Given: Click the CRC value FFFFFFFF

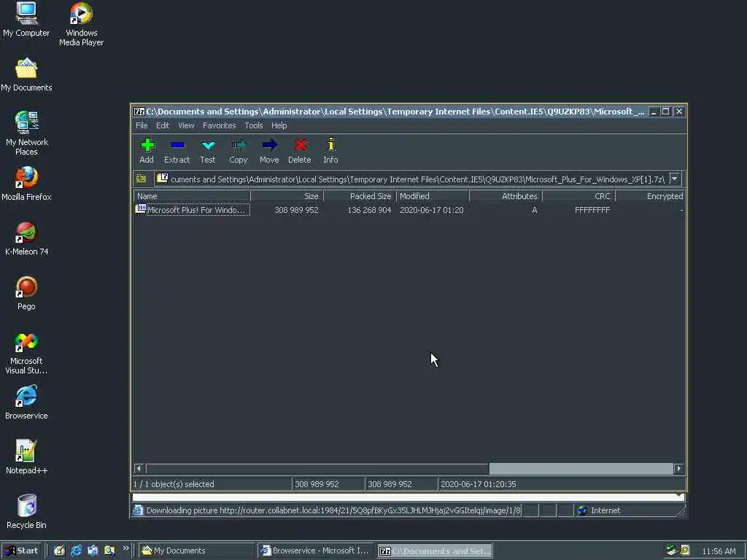Looking at the screenshot, I should pos(592,210).
